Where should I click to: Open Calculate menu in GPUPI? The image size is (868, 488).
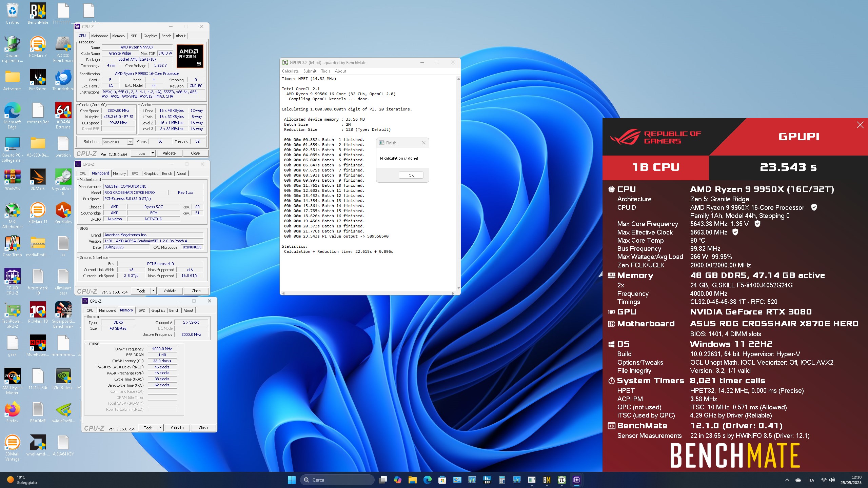290,71
